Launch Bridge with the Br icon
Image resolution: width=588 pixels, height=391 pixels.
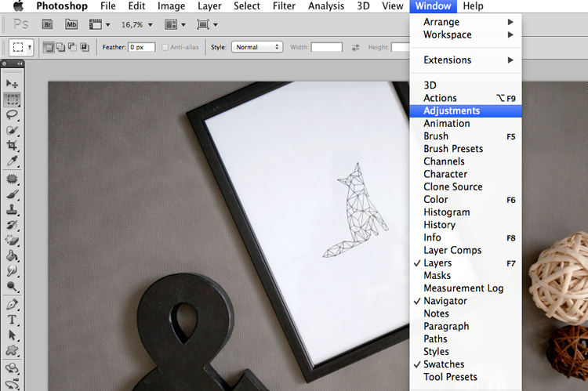click(47, 25)
